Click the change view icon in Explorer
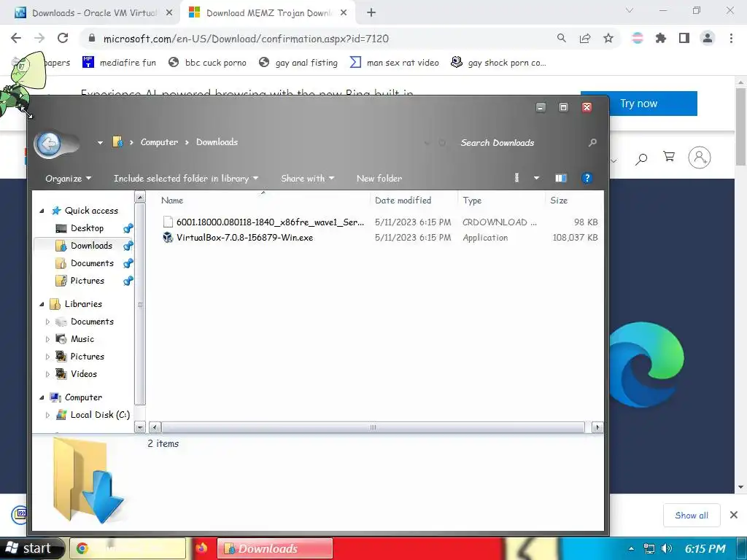 (517, 178)
